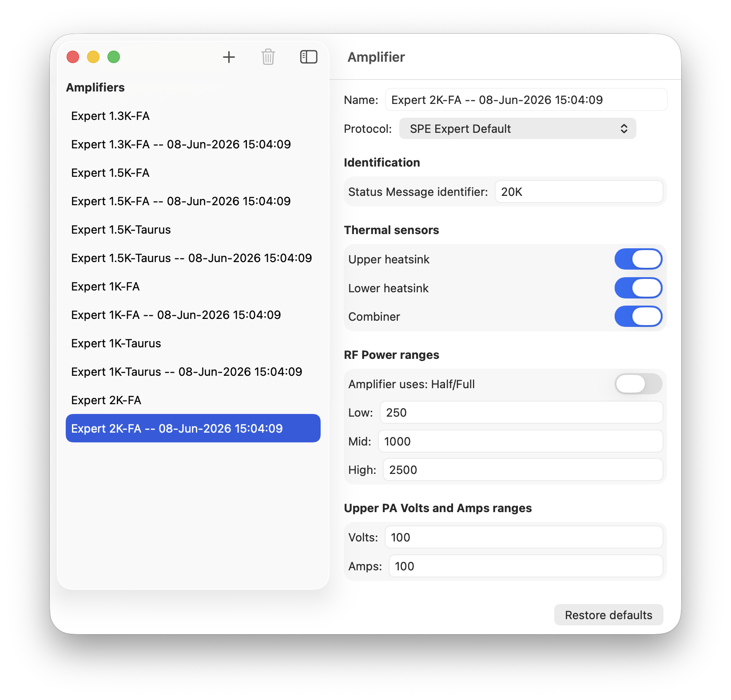Select Expert 1K-Taurus in the list

click(193, 343)
